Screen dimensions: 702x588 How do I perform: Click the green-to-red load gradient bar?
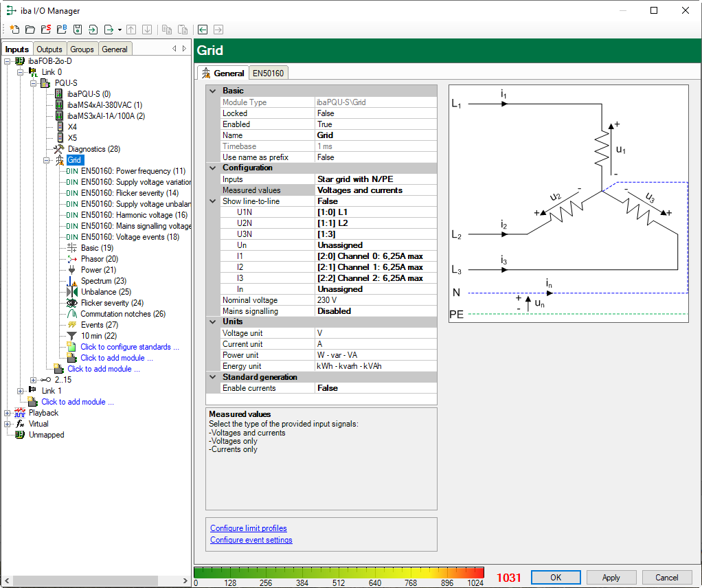pos(339,573)
